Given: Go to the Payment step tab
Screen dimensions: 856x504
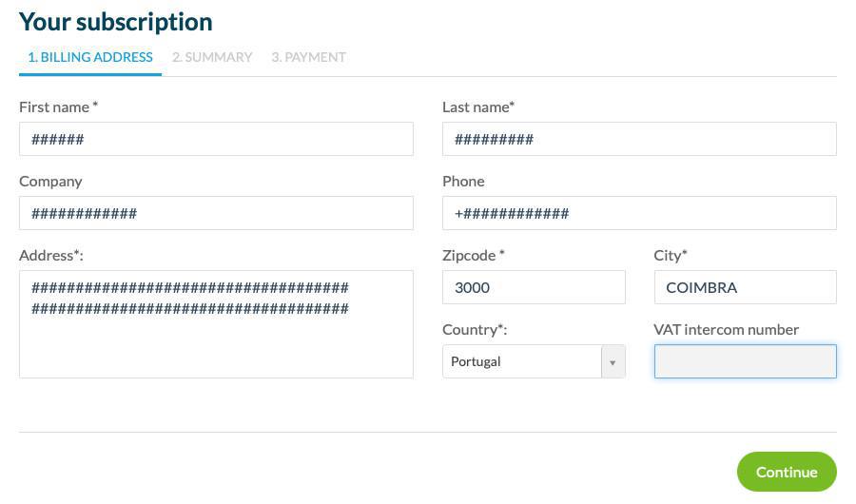Looking at the screenshot, I should click(308, 57).
